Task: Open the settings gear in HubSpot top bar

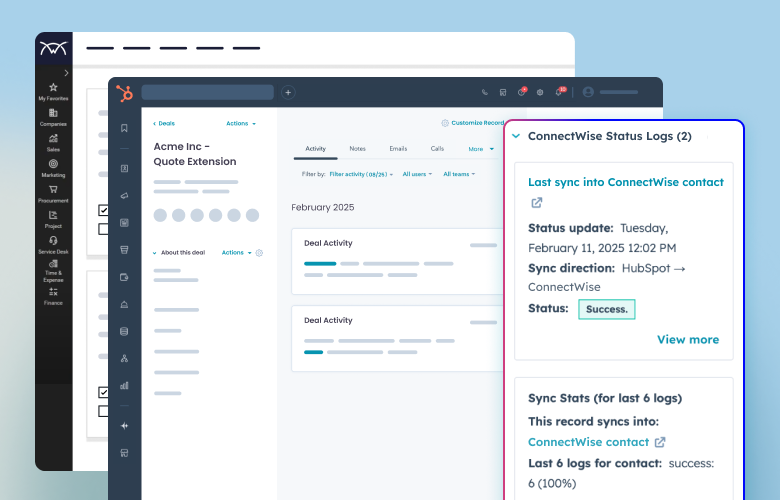Action: (x=540, y=93)
